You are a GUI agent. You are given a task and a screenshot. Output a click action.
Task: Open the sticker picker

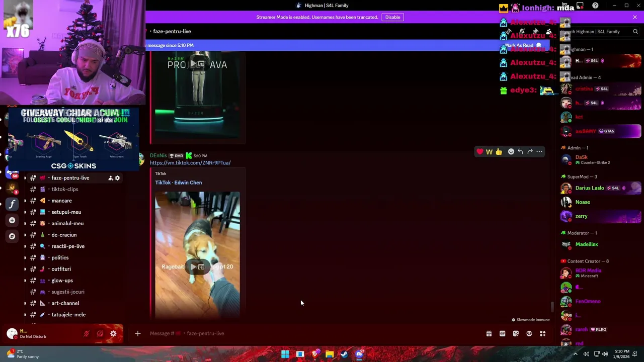point(516,333)
